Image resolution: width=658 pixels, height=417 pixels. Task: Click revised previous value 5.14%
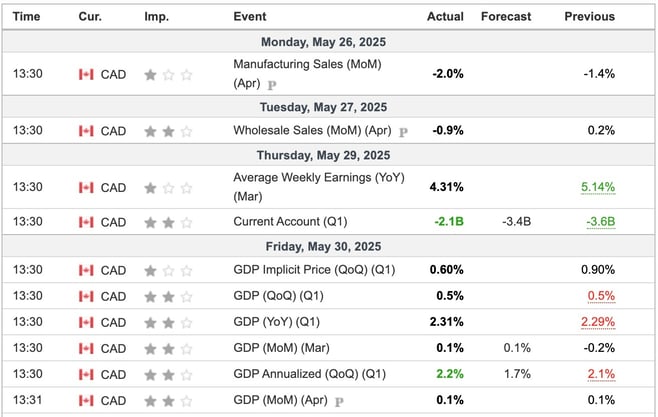coord(598,187)
